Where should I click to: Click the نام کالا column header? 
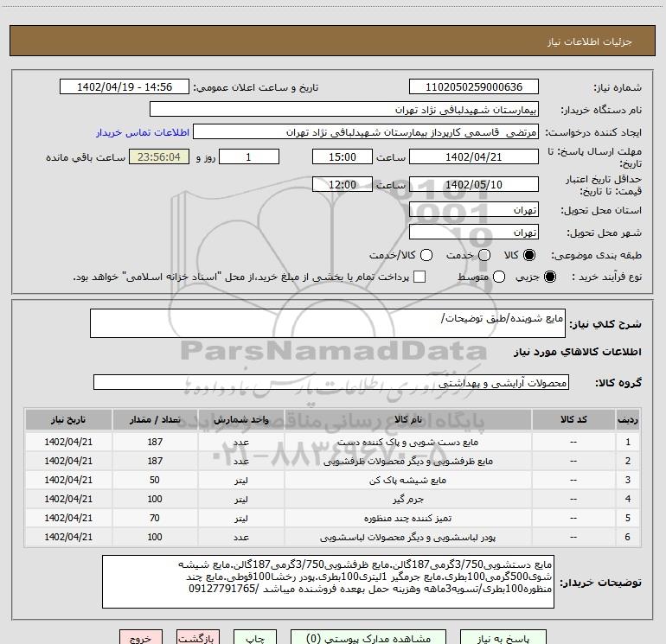(407, 419)
